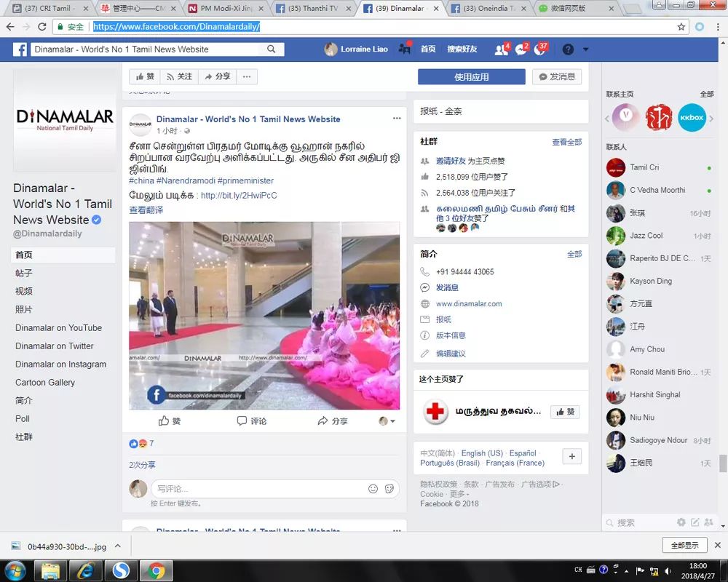728x582 pixels.
Task: Click the browser back arrow
Action: 10,27
